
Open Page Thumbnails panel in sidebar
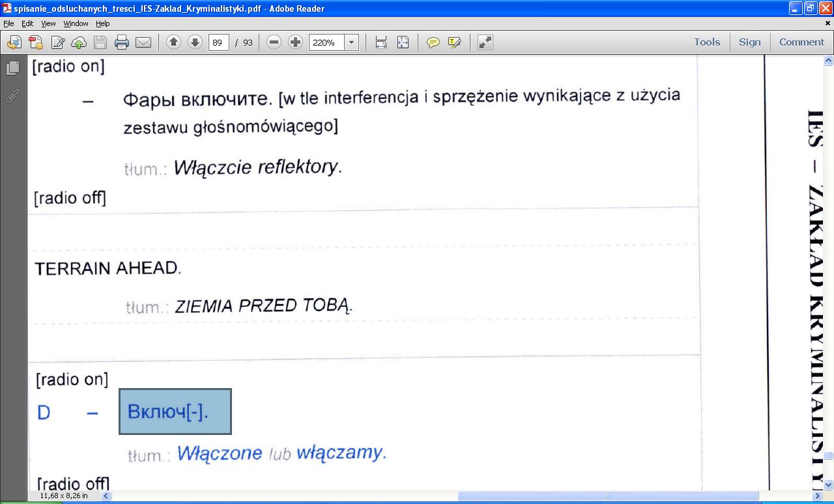click(x=12, y=68)
